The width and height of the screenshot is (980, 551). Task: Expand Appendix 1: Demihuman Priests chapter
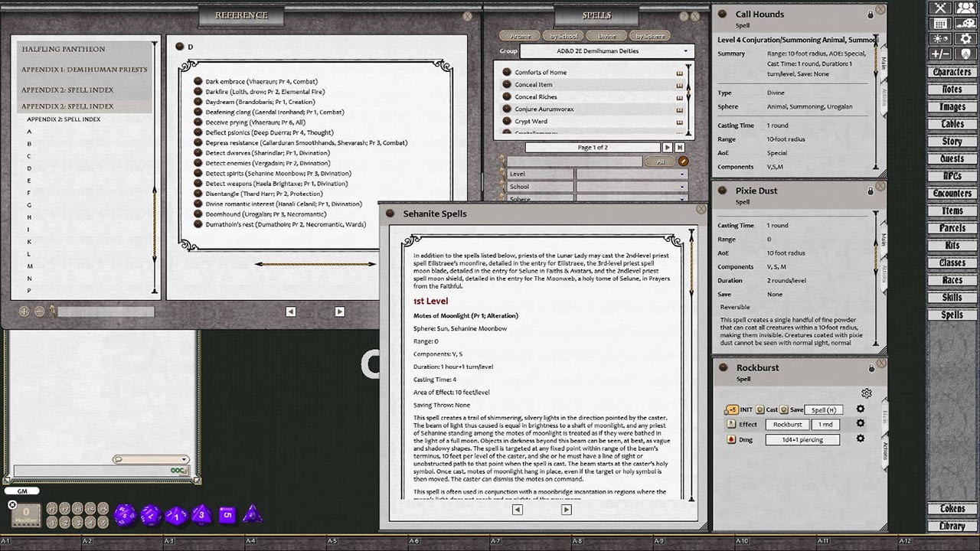84,70
